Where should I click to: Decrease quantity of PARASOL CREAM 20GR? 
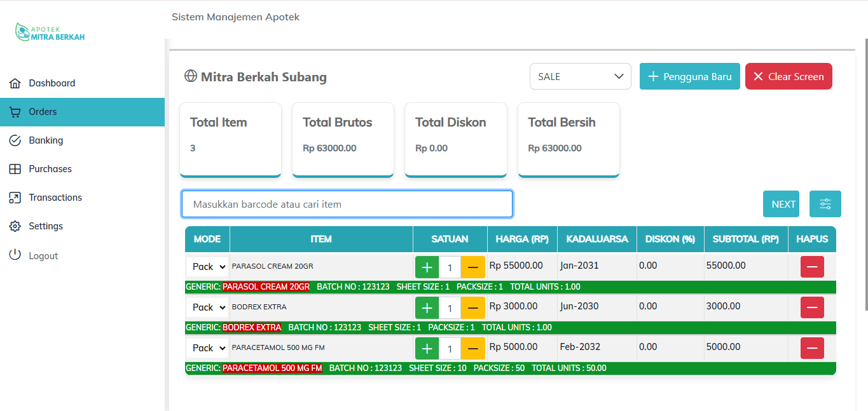click(472, 267)
